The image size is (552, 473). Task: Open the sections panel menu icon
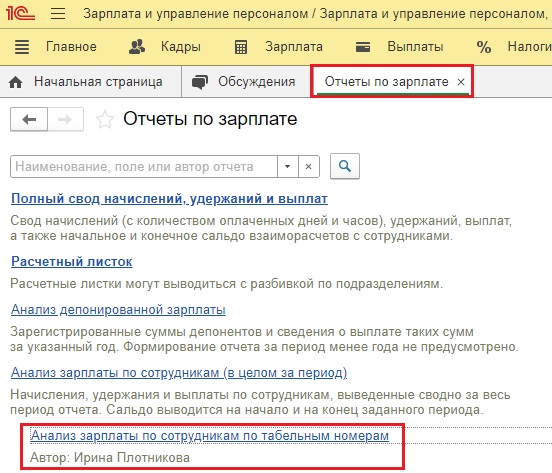(22, 47)
